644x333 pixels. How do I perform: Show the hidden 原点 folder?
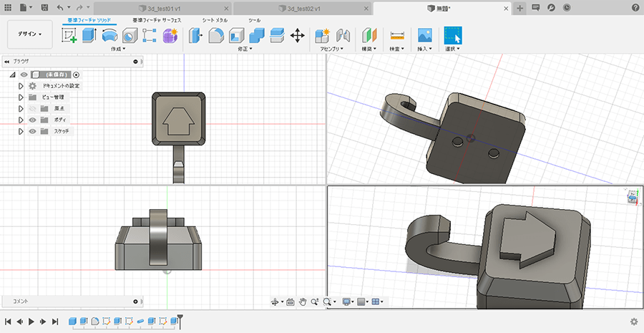tap(33, 108)
